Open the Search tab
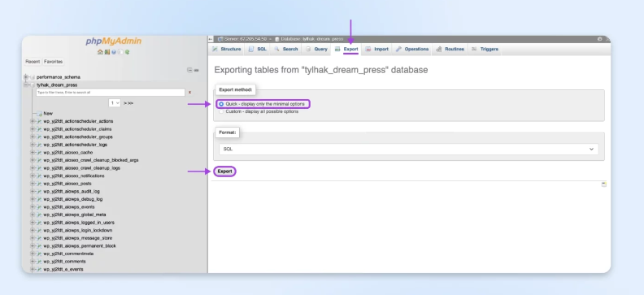This screenshot has width=644, height=295. tap(286, 50)
